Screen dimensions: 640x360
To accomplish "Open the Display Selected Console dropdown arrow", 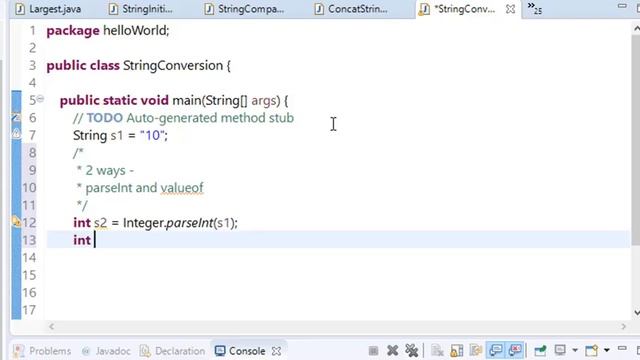I will pyautogui.click(x=575, y=351).
